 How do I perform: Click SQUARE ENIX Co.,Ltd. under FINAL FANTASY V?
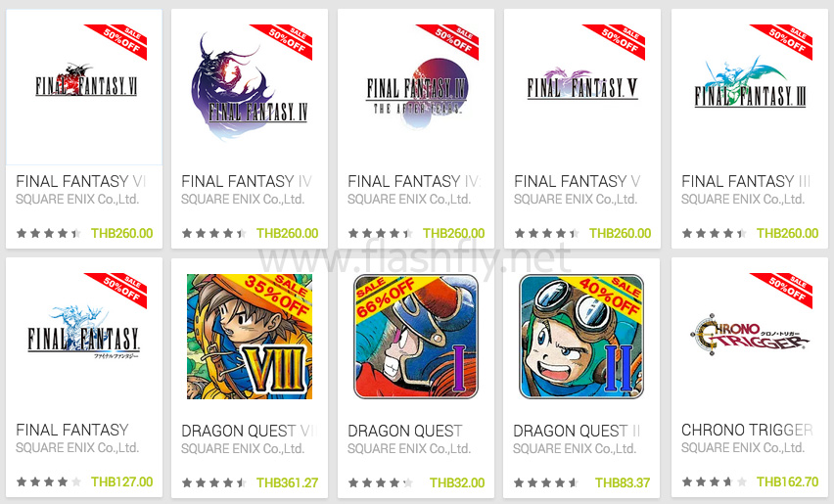576,200
